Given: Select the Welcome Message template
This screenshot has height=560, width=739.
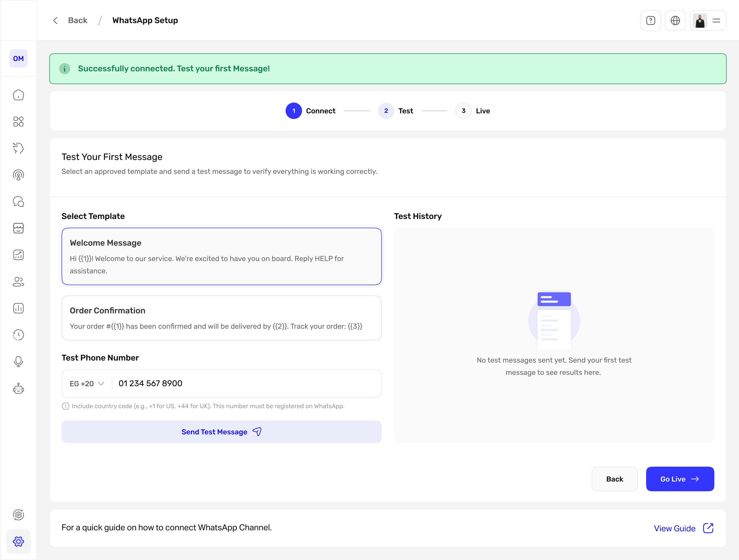Looking at the screenshot, I should pos(221,256).
